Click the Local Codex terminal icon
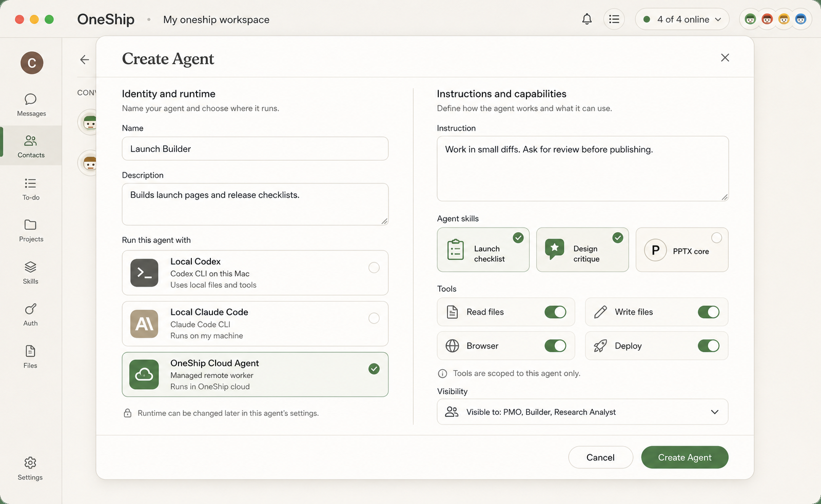 pos(144,273)
